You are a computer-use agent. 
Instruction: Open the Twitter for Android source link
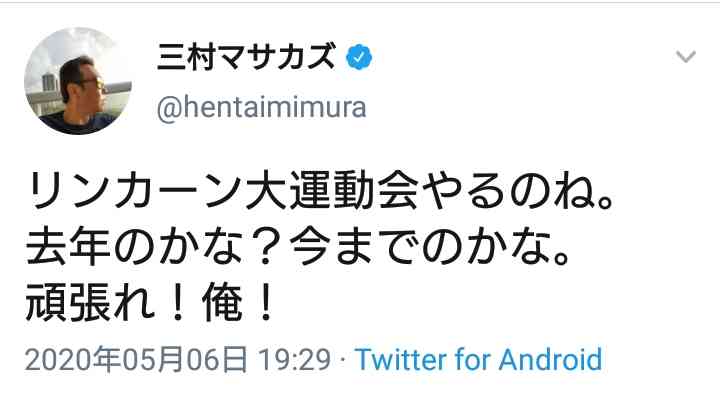pyautogui.click(x=478, y=359)
